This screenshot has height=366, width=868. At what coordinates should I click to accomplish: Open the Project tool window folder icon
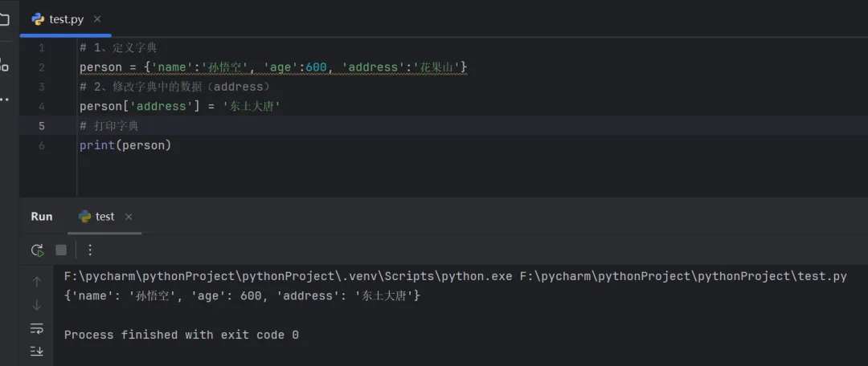[x=4, y=19]
